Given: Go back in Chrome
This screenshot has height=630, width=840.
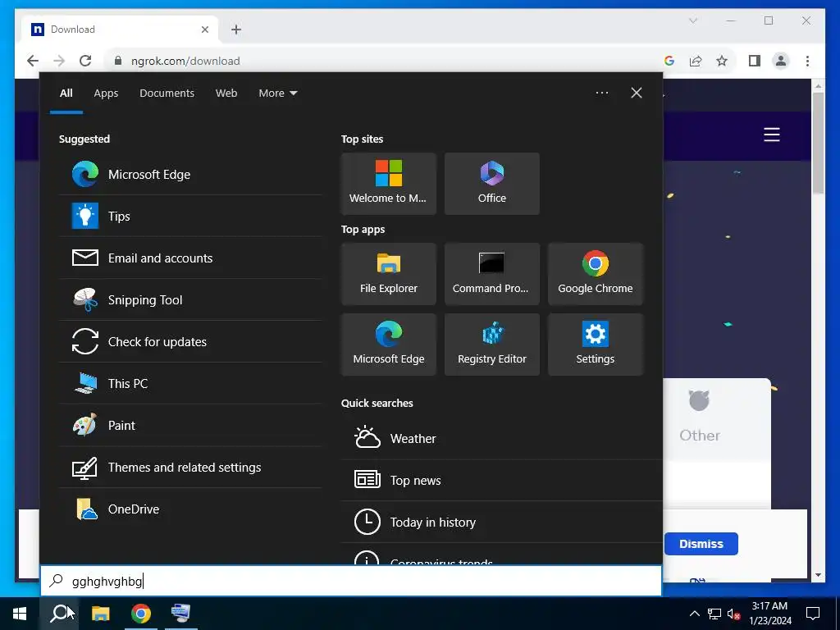Looking at the screenshot, I should pyautogui.click(x=33, y=61).
